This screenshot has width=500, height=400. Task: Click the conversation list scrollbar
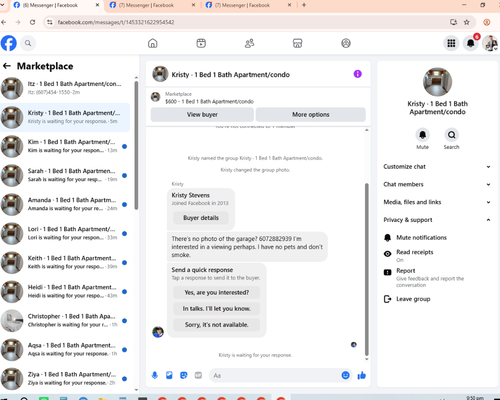coord(136,145)
